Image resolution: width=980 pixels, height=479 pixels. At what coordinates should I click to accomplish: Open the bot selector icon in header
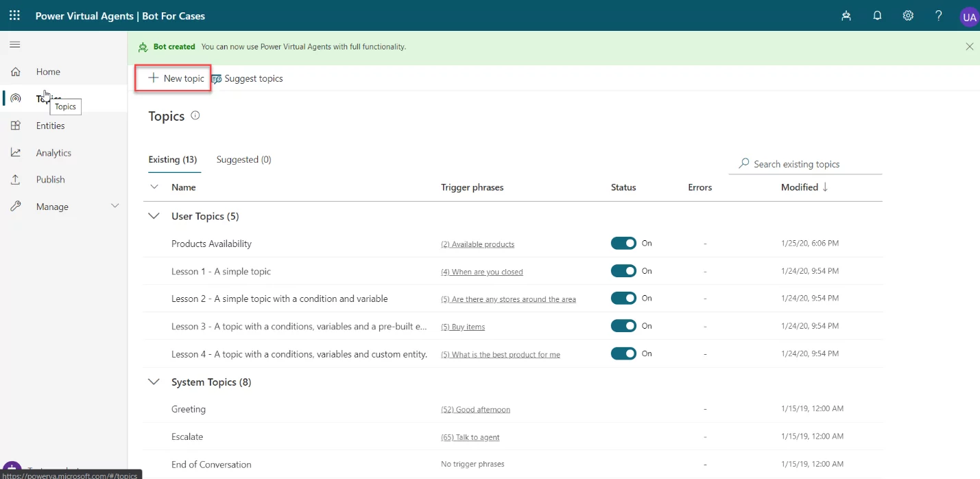click(846, 16)
